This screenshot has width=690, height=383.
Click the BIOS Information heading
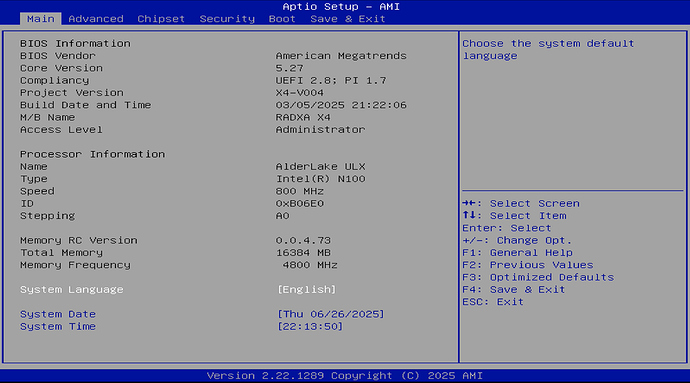coord(75,44)
